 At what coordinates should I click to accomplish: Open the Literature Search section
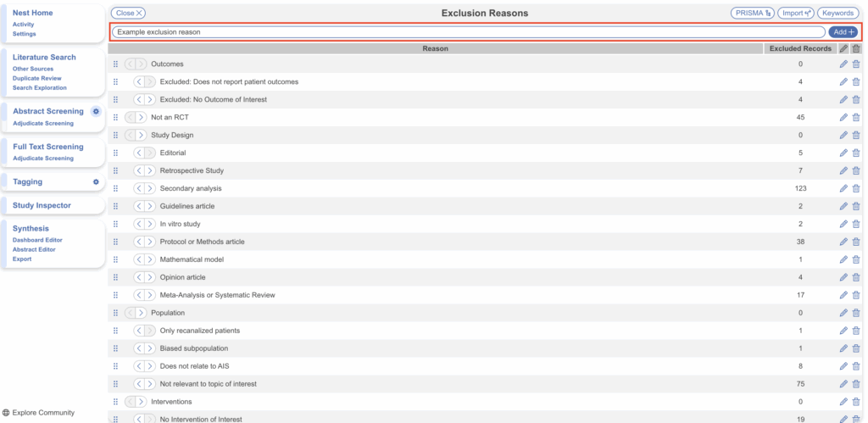[44, 58]
